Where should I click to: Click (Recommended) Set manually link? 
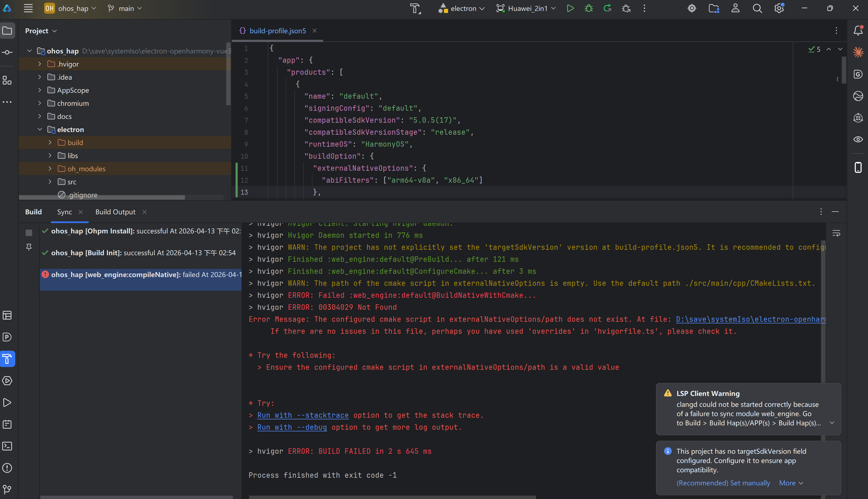tap(723, 483)
